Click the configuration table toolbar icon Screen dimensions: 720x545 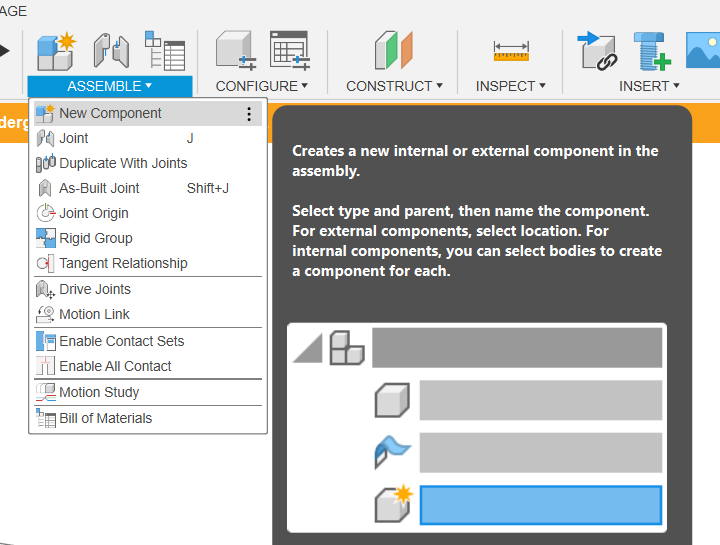pos(290,51)
